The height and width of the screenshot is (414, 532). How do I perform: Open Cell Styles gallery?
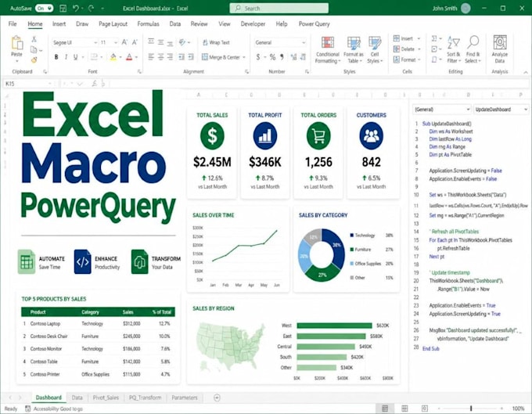[375, 50]
